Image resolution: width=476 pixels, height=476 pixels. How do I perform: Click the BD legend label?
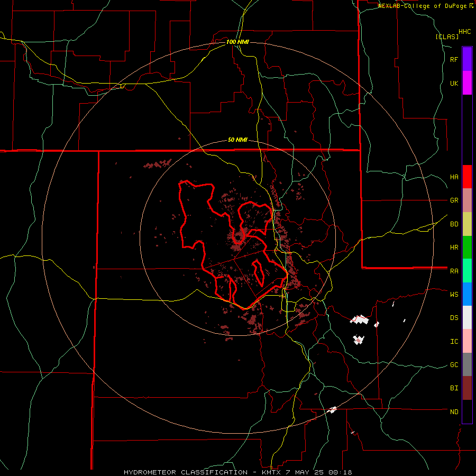click(x=454, y=224)
